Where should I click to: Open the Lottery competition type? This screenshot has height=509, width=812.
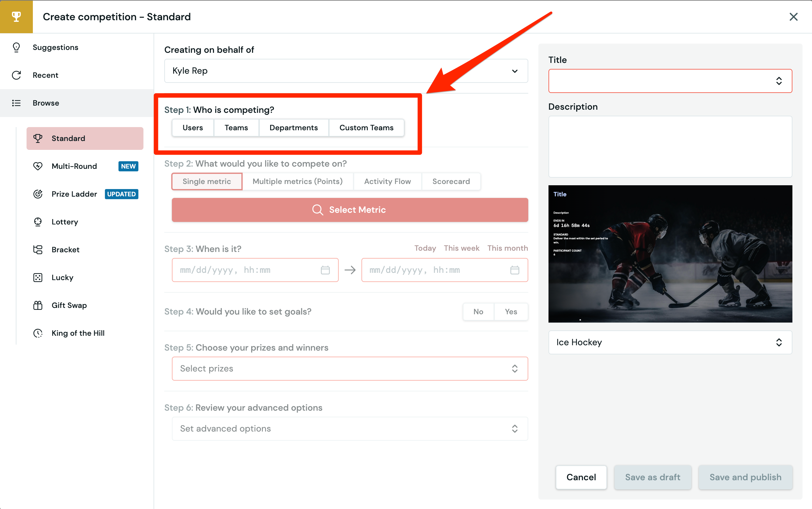point(64,222)
